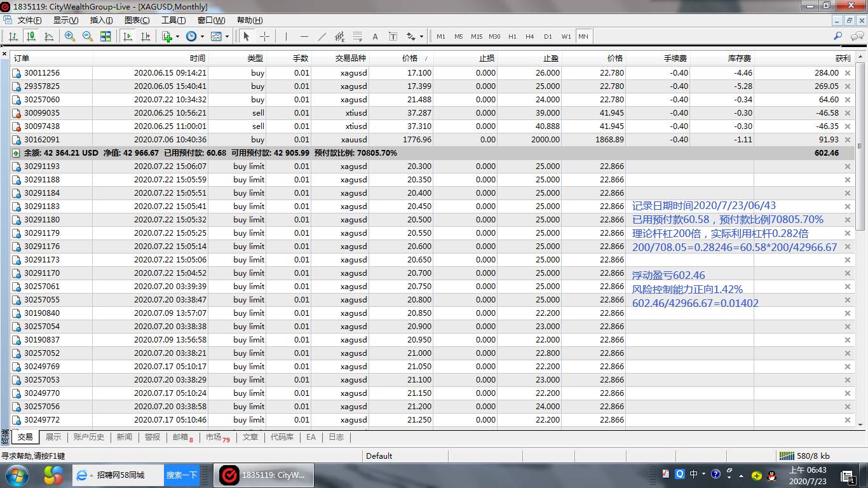The width and height of the screenshot is (868, 488).
Task: Select the cursor arrow tool
Action: [x=247, y=36]
